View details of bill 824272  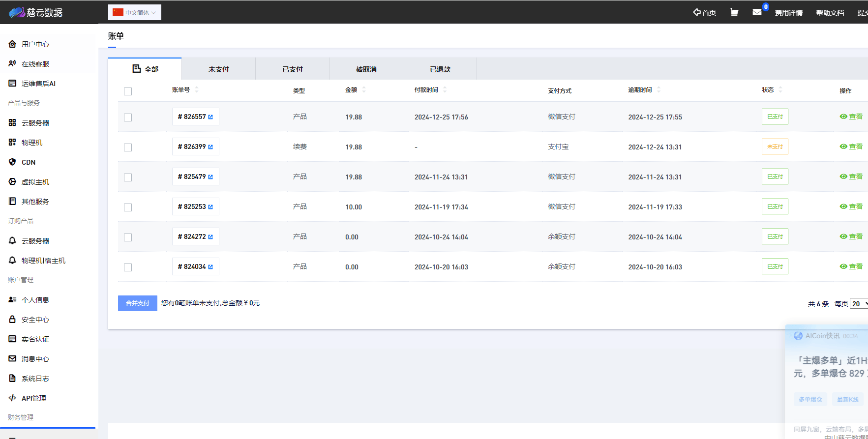[851, 237]
